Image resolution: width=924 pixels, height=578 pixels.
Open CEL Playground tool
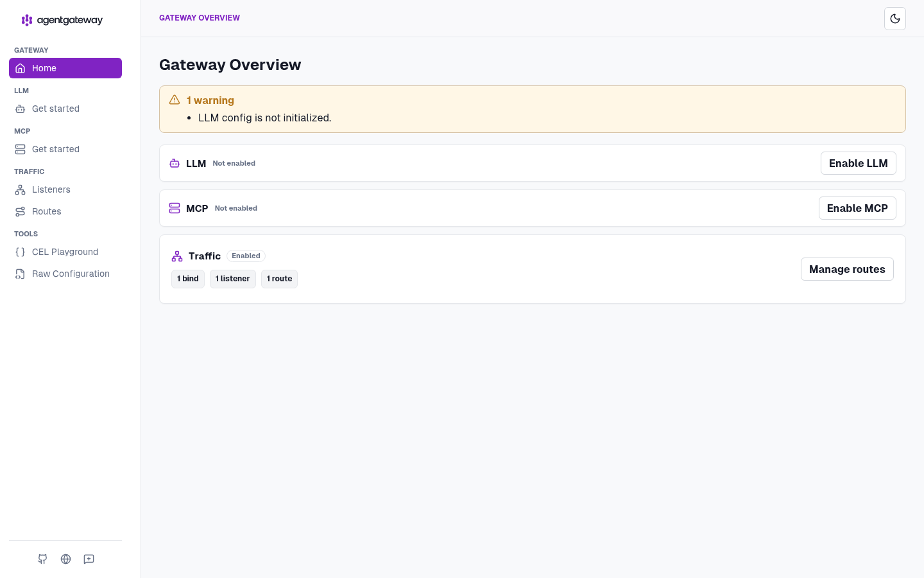(65, 252)
